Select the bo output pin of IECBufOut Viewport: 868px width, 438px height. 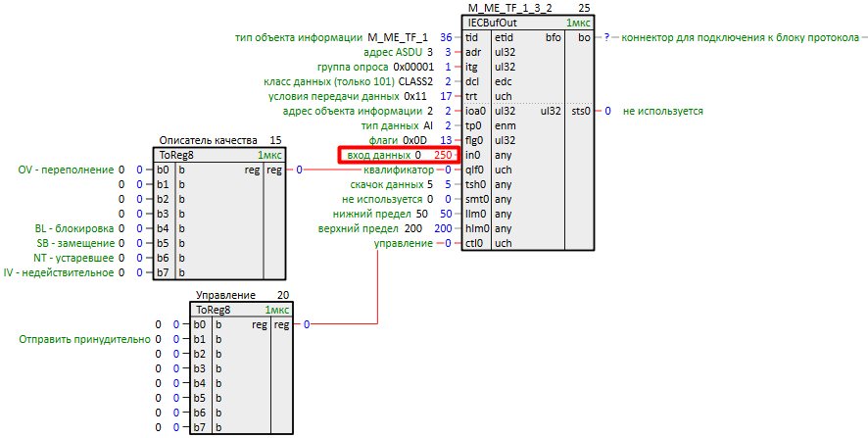tap(585, 37)
